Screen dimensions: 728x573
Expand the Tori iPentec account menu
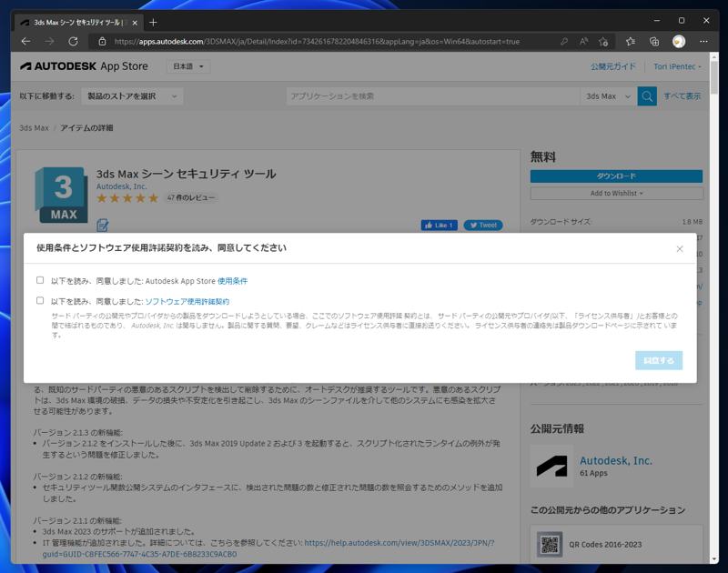pyautogui.click(x=677, y=66)
